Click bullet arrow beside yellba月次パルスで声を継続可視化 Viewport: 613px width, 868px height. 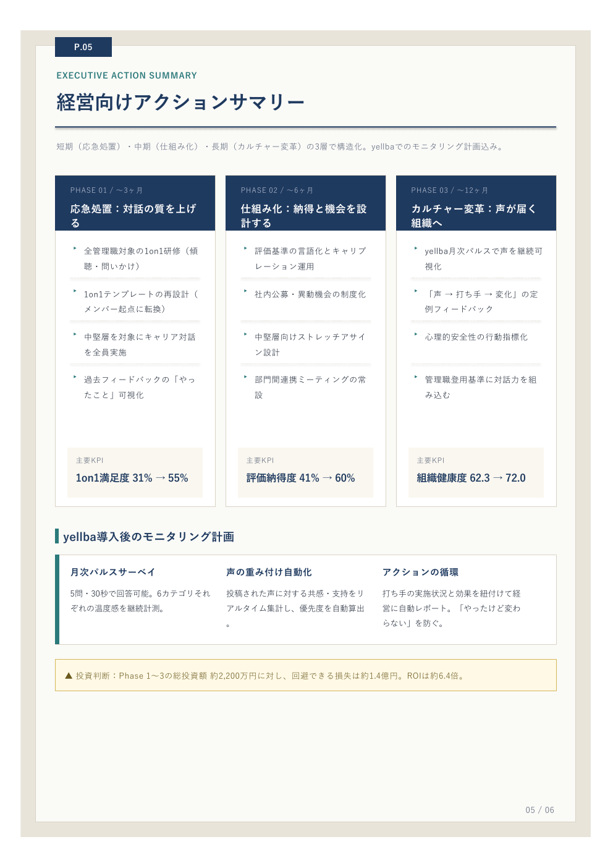pyautogui.click(x=416, y=248)
